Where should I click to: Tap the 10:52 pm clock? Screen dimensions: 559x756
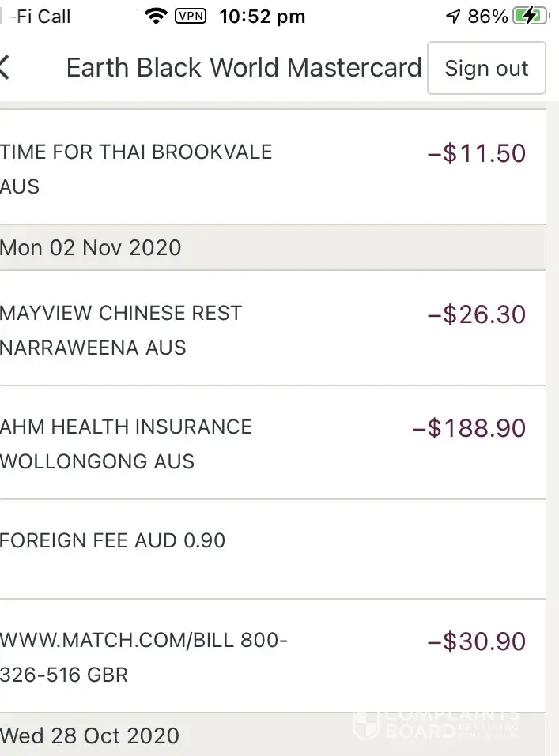click(262, 17)
